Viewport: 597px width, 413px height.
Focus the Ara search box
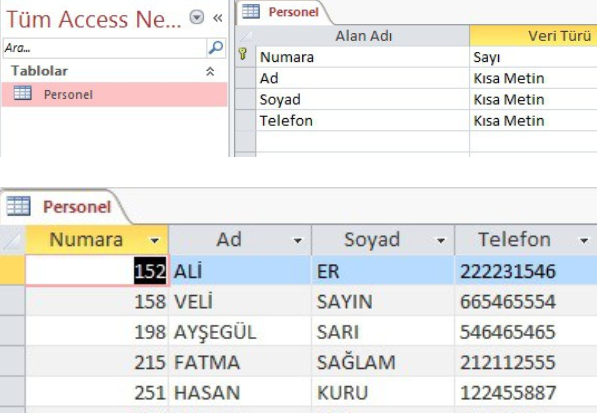tap(105, 48)
